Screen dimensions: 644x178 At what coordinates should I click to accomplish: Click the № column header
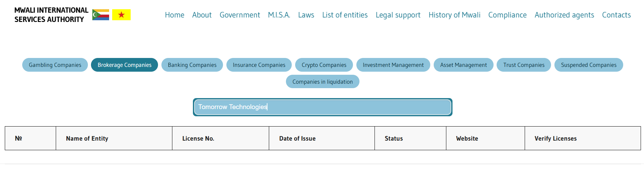coord(30,138)
